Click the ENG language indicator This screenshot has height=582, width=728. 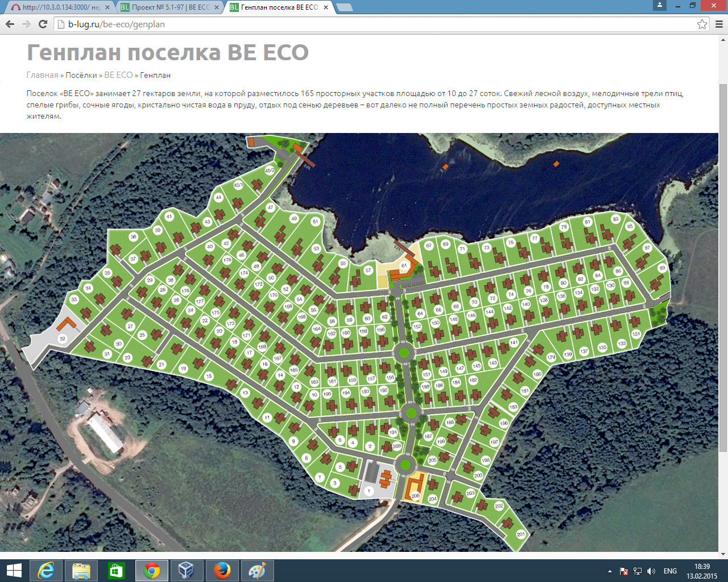[x=670, y=571]
